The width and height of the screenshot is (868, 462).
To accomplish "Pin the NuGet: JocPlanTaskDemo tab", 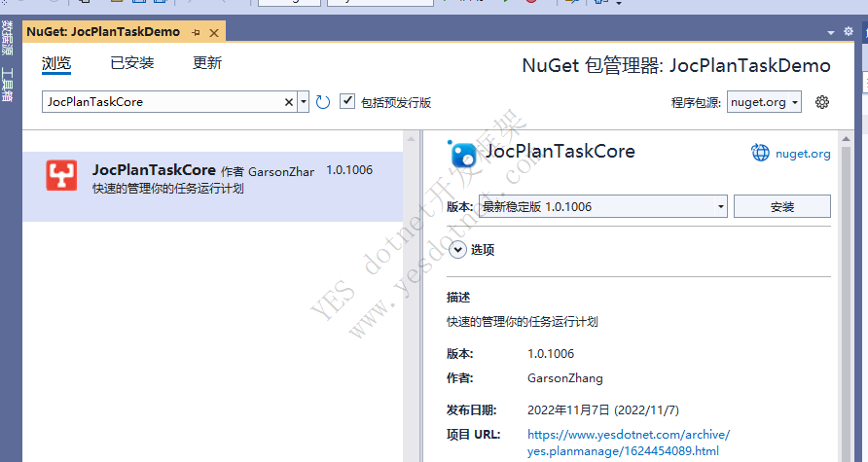I will pos(196,33).
